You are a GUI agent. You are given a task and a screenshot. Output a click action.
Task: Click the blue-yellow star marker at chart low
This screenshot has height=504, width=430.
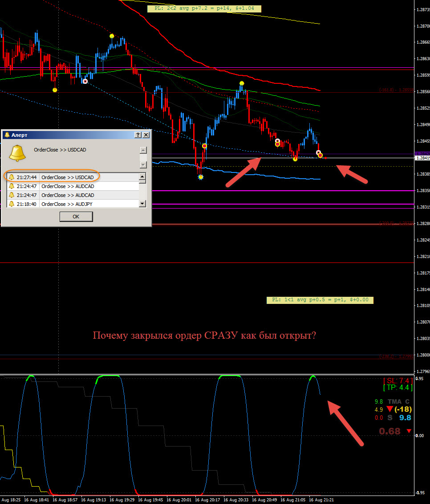click(x=201, y=177)
